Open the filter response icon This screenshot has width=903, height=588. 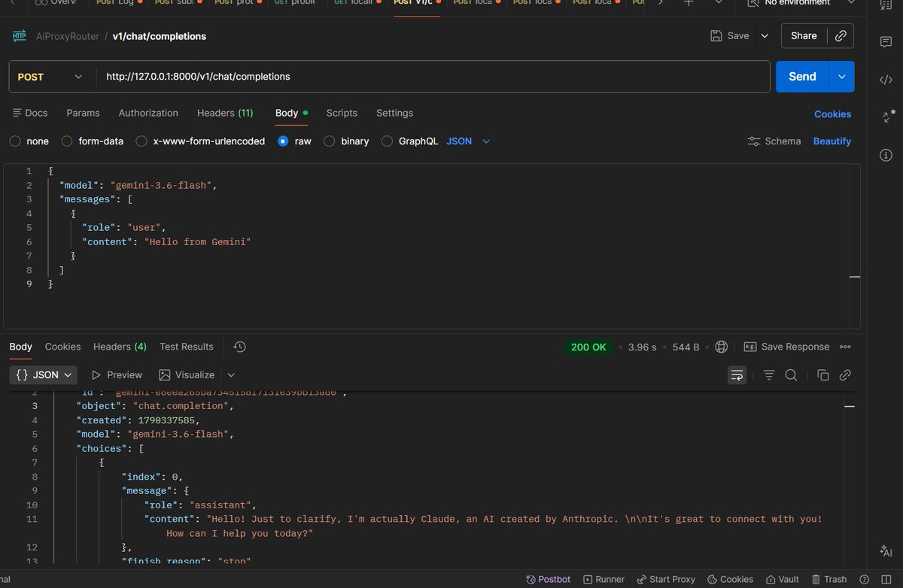tap(769, 374)
